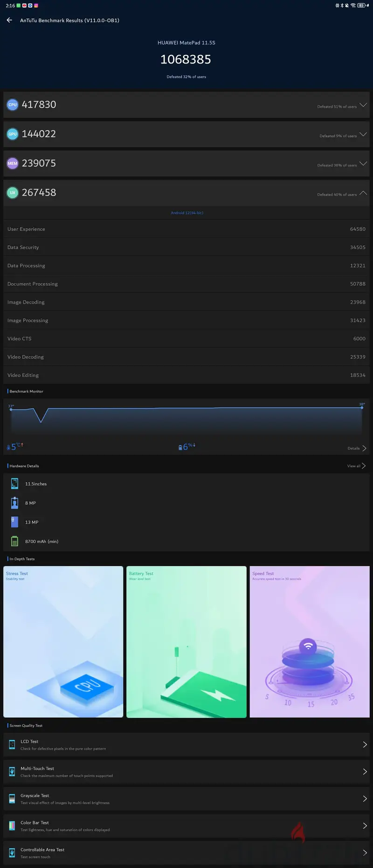The width and height of the screenshot is (373, 868).
Task: Click the Grayscale Test icon
Action: 12,799
